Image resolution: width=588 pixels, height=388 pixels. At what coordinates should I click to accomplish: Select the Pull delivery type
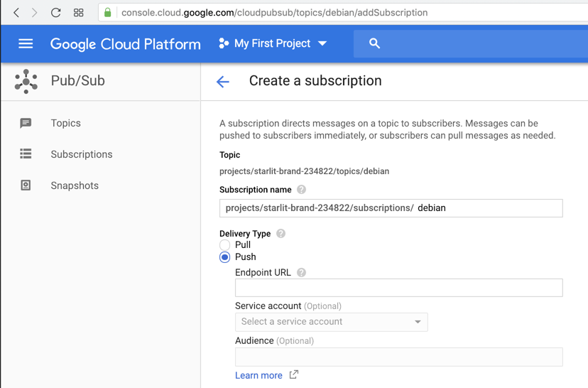point(225,245)
